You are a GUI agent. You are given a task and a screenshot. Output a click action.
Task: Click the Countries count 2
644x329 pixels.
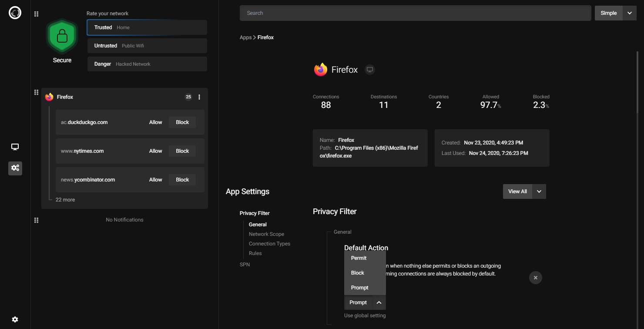coord(439,105)
